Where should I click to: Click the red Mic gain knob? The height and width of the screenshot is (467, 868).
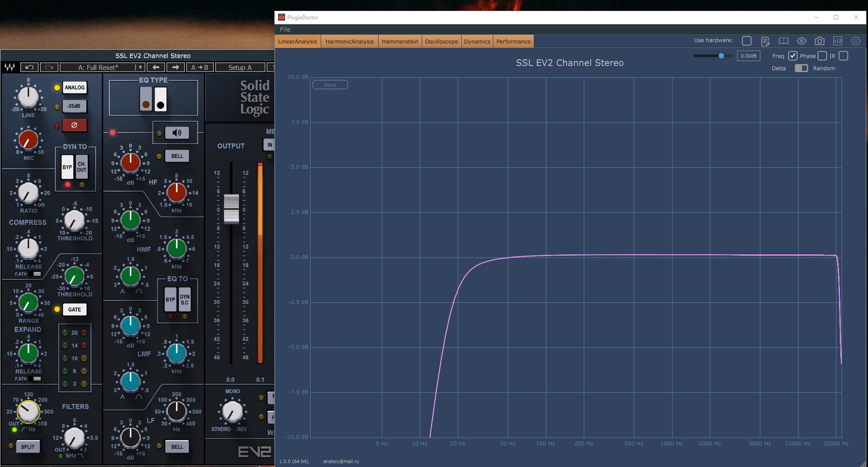(x=28, y=139)
